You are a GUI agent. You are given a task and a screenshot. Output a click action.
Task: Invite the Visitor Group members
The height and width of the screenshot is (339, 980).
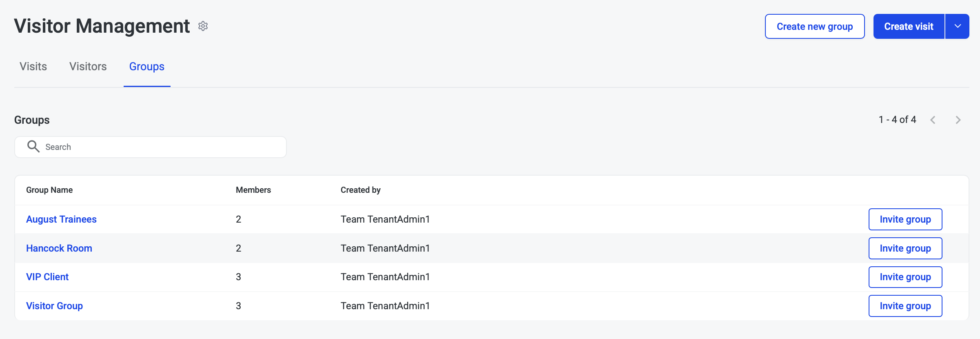click(x=905, y=306)
